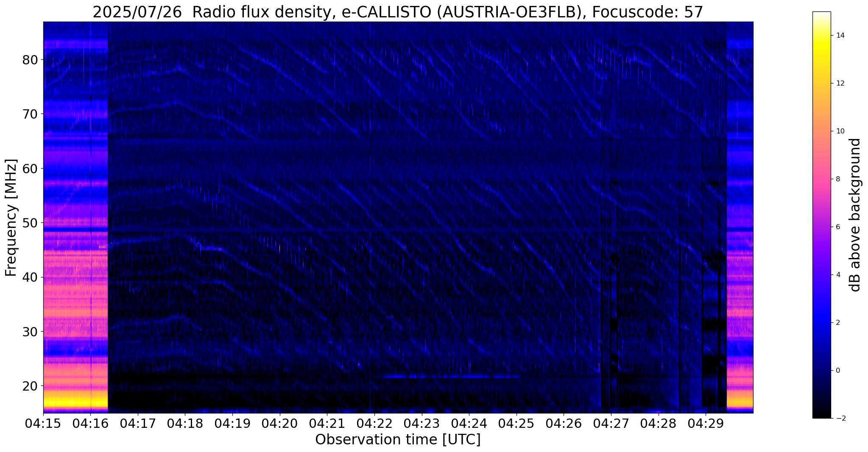Screen dimensions: 868x452
Task: Click the 80 MHz frequency tick label
Action: [30, 60]
